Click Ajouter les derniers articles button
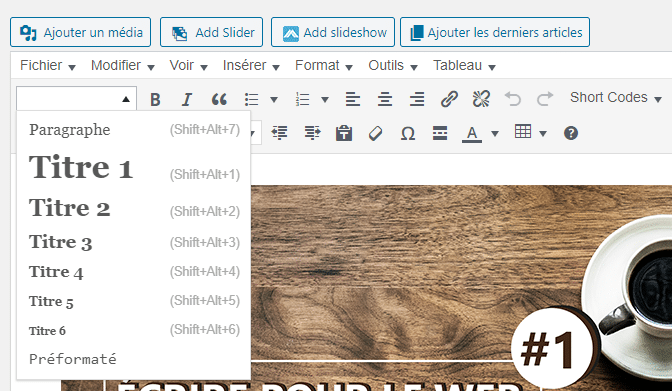Viewport: 672px width, 391px height. (x=495, y=32)
